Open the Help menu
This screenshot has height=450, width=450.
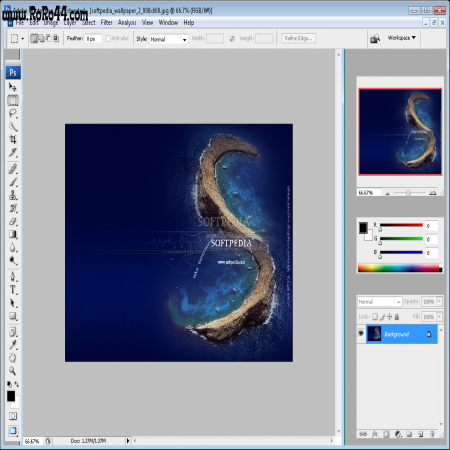point(189,23)
